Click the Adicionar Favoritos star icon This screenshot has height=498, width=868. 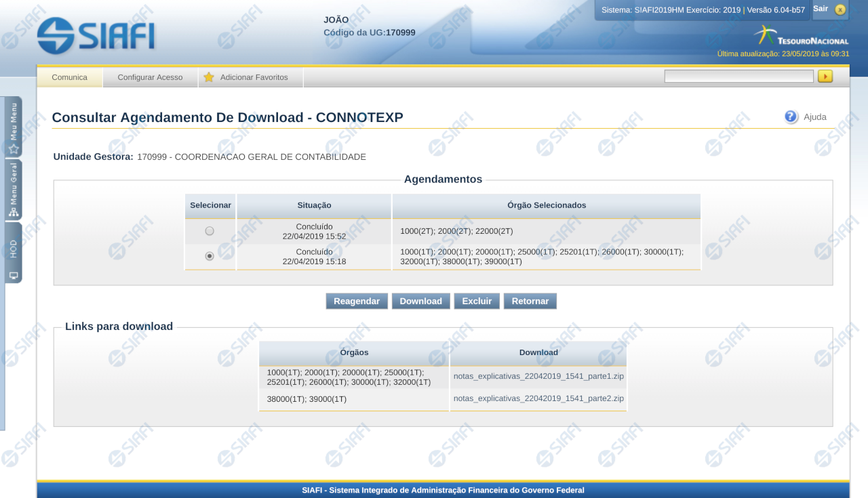(209, 77)
